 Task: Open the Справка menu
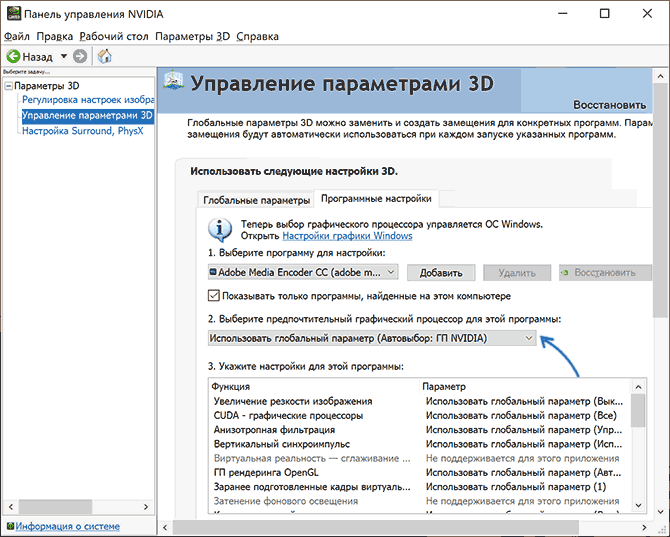click(257, 36)
